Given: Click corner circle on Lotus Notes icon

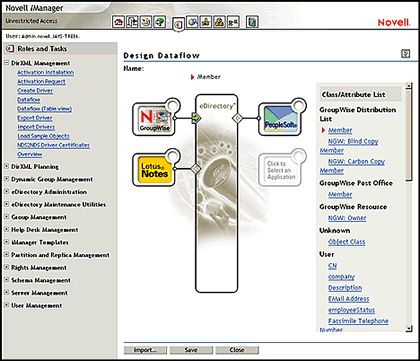Looking at the screenshot, I should 173,156.
